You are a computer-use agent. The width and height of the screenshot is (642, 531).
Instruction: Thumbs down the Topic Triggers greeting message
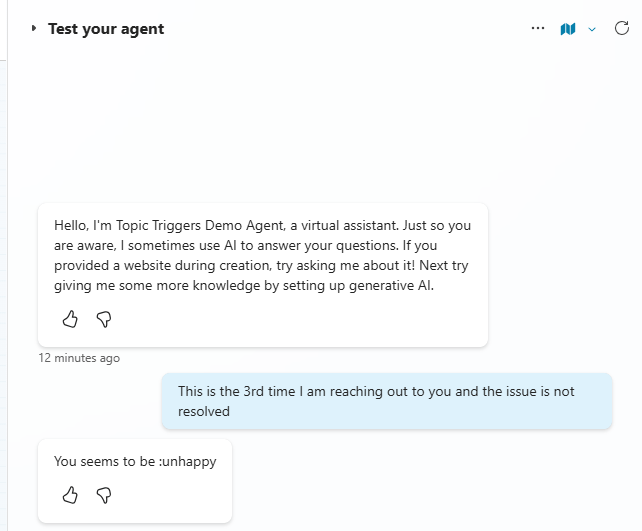(103, 319)
